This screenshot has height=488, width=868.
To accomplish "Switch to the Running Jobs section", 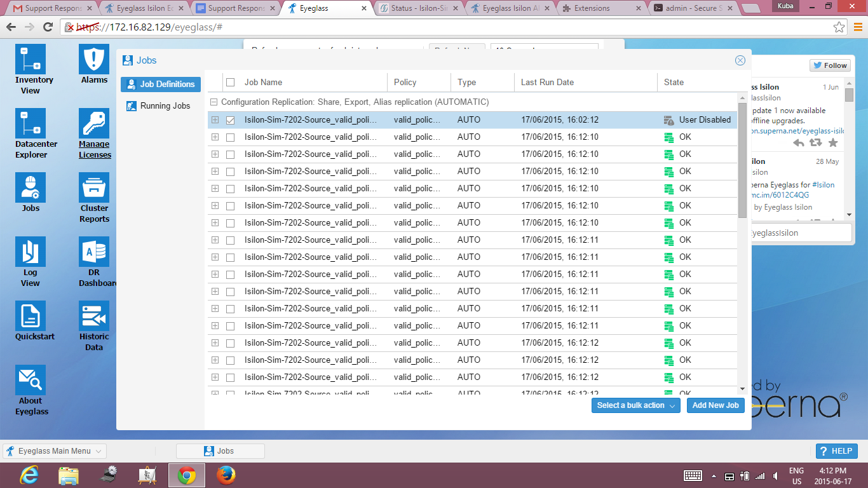I will click(x=161, y=105).
